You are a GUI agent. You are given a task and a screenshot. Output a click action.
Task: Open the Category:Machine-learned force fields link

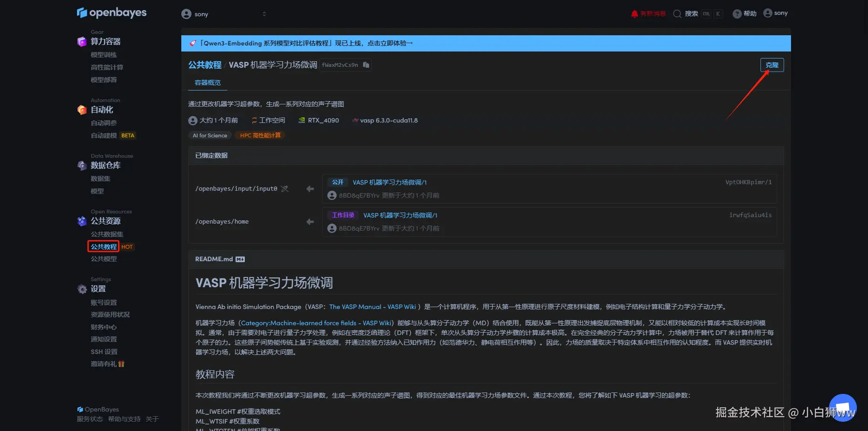tap(316, 323)
